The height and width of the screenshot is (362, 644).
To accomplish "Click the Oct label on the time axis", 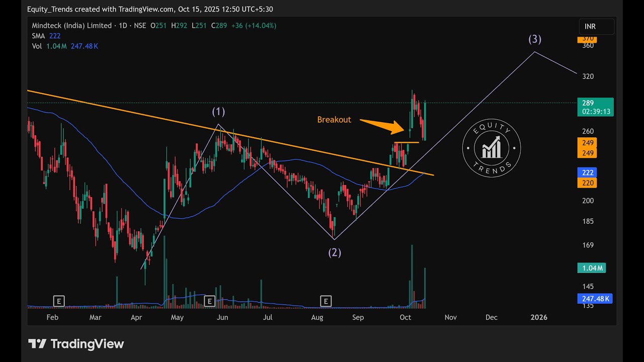I will click(x=405, y=317).
